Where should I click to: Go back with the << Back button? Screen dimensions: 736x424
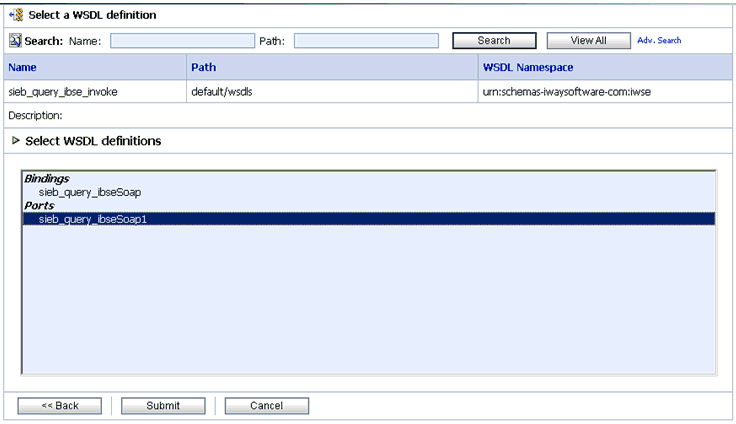coord(60,406)
